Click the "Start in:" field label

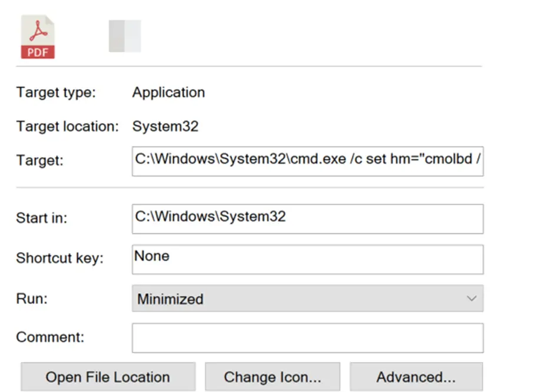(42, 218)
